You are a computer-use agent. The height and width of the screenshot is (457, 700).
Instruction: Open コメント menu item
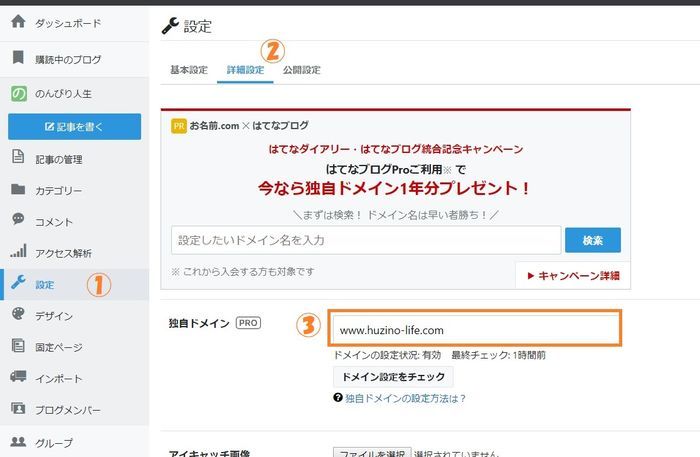(54, 222)
